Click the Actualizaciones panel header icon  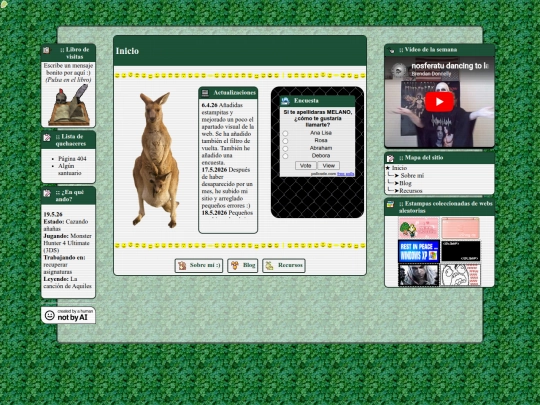[205, 93]
